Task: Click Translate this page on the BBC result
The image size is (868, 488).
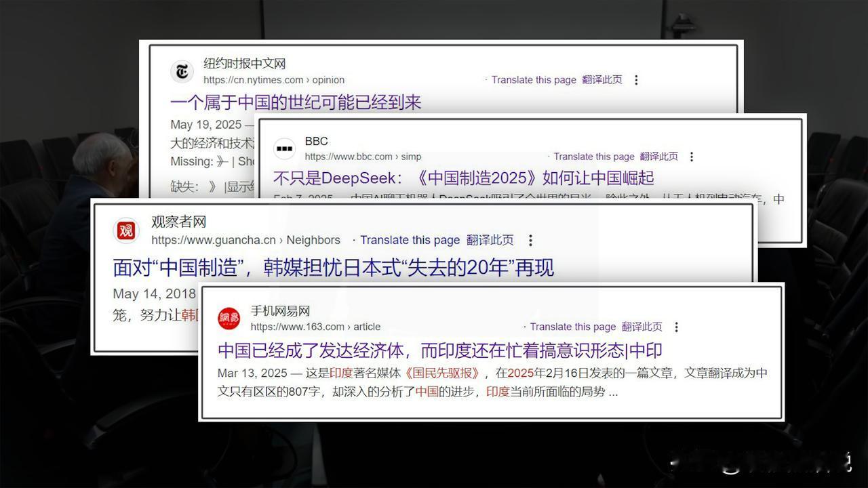Action: [594, 157]
